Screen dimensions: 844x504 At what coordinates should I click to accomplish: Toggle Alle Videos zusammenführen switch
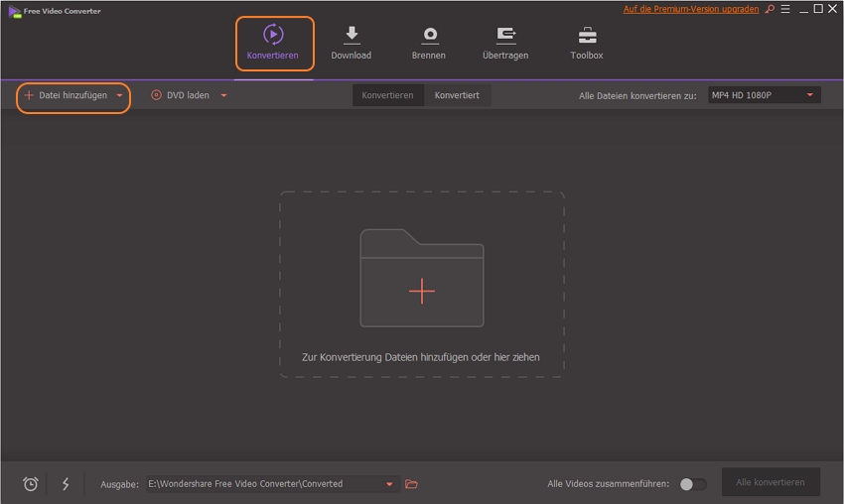[x=693, y=484]
